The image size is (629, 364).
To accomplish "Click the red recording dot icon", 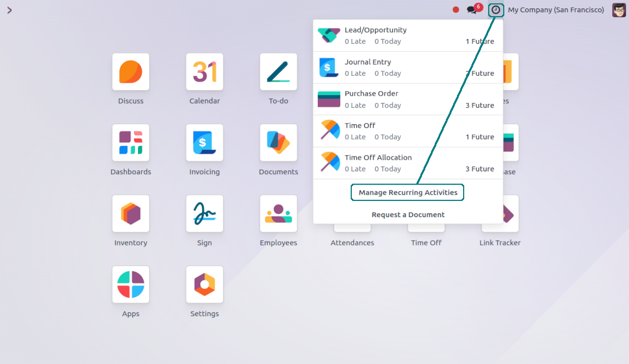I will (456, 9).
